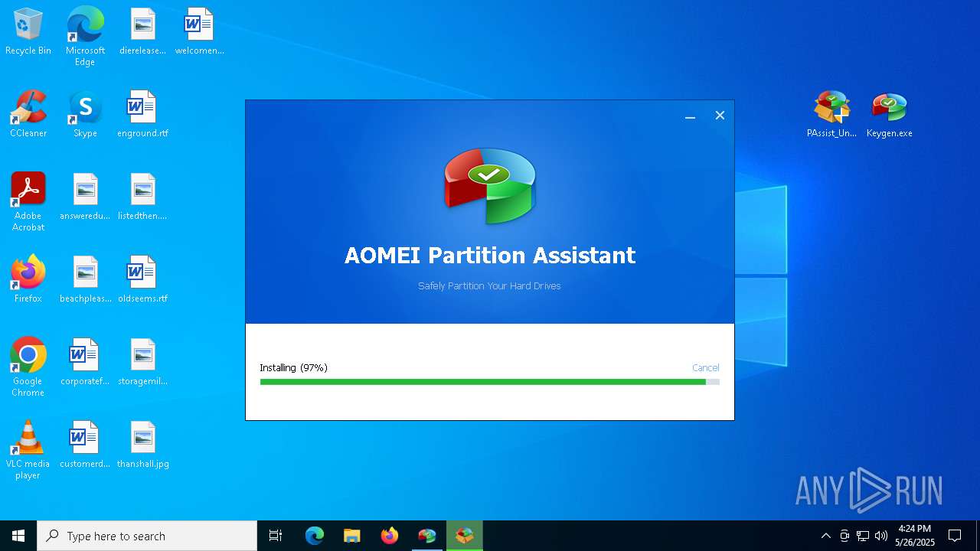980x551 pixels.
Task: Launch Skype desktop shortcut
Action: coord(85,115)
